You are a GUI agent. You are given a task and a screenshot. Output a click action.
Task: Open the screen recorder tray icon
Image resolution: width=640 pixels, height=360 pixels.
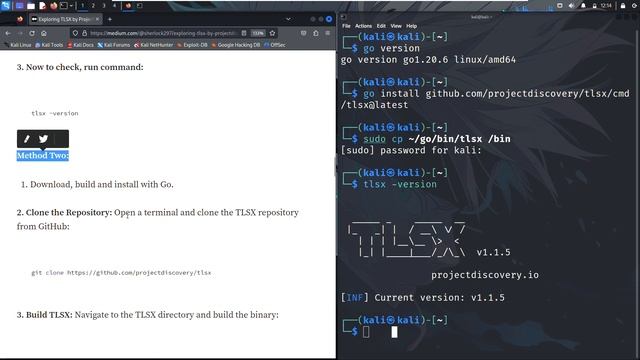tap(560, 6)
